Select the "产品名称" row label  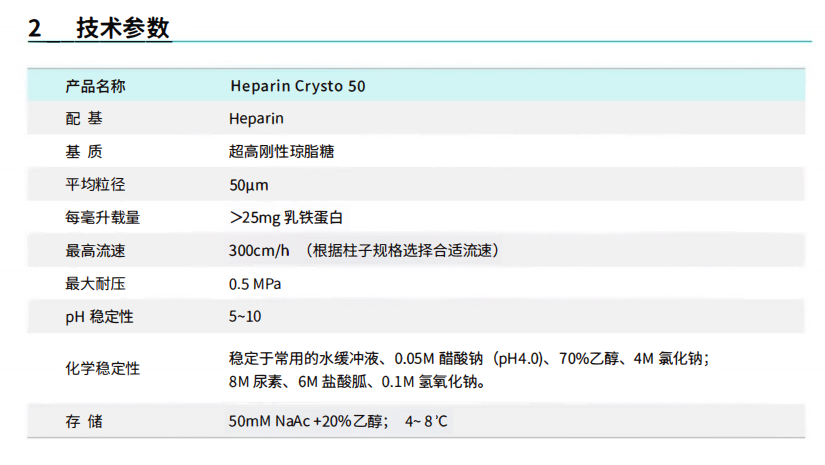coord(95,86)
